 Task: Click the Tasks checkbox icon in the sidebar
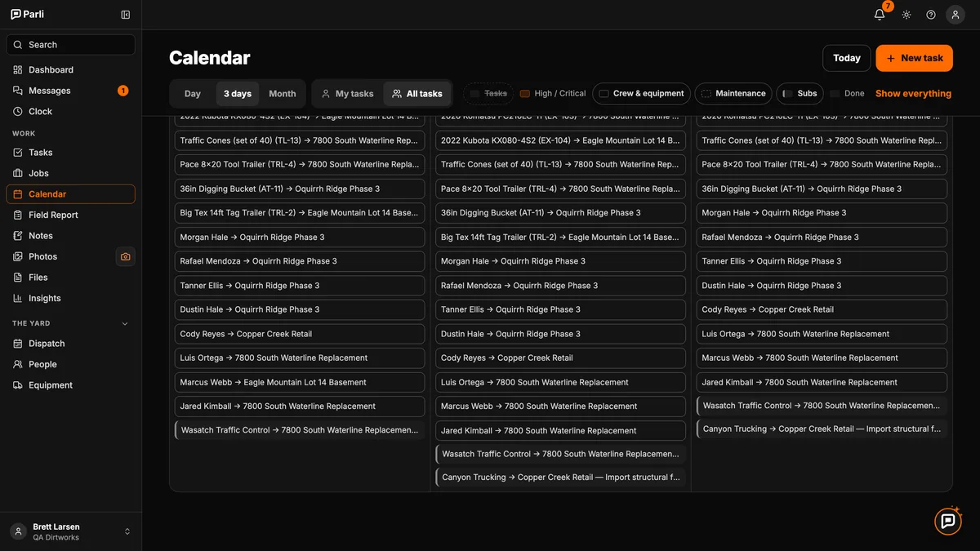18,153
